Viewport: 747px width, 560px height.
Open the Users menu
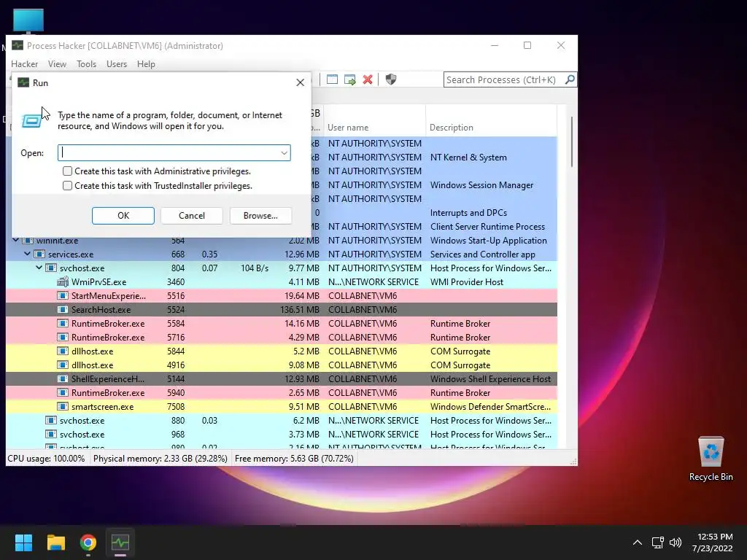pyautogui.click(x=117, y=64)
